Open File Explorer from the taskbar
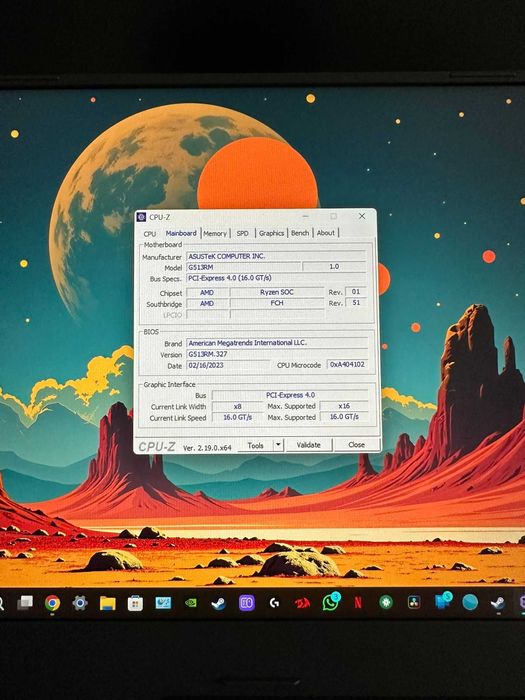 pyautogui.click(x=108, y=603)
